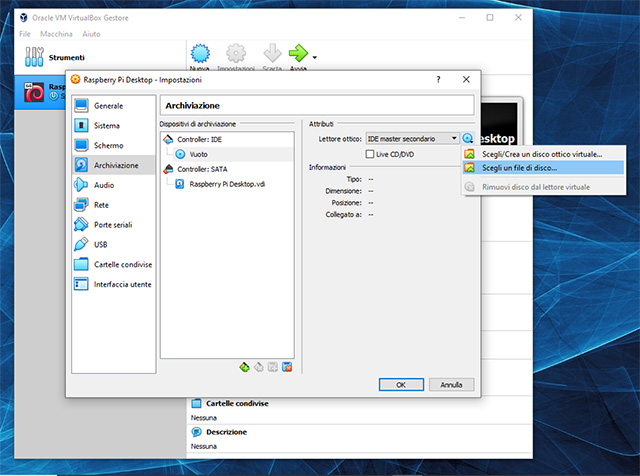Select the USB settings category
This screenshot has width=640, height=476.
(x=101, y=244)
